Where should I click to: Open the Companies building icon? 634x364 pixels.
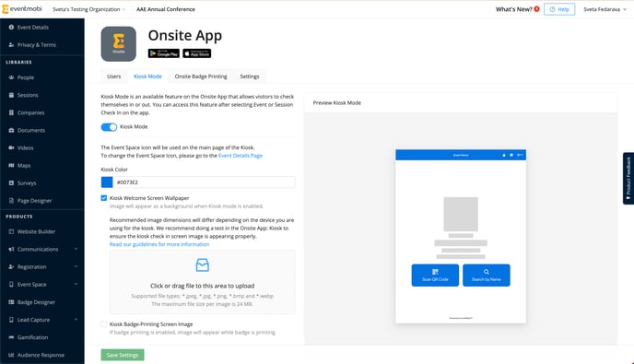click(x=11, y=112)
